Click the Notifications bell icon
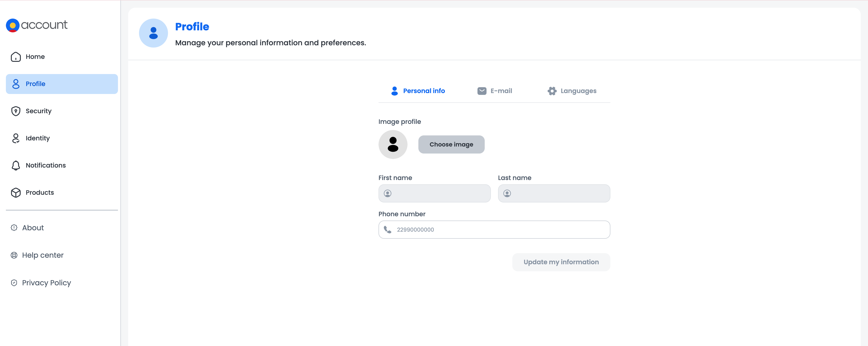Image resolution: width=868 pixels, height=346 pixels. pyautogui.click(x=15, y=166)
